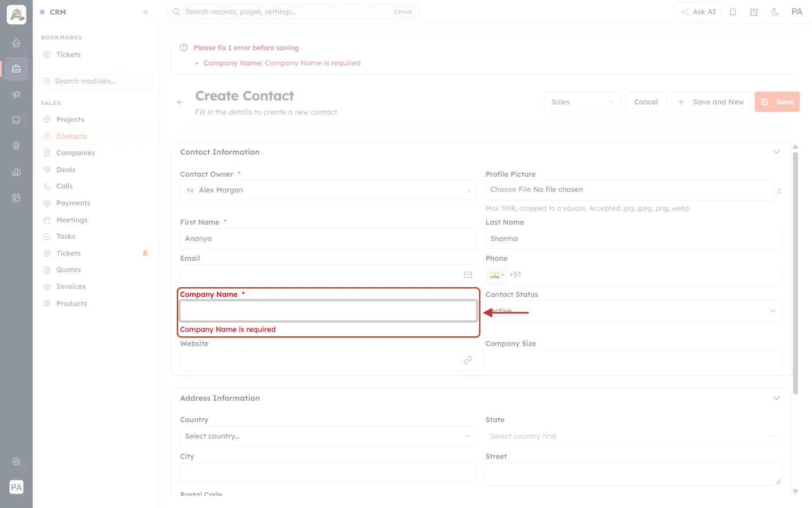This screenshot has height=508, width=812.
Task: Open Projects in the sidebar
Action: click(x=96, y=120)
